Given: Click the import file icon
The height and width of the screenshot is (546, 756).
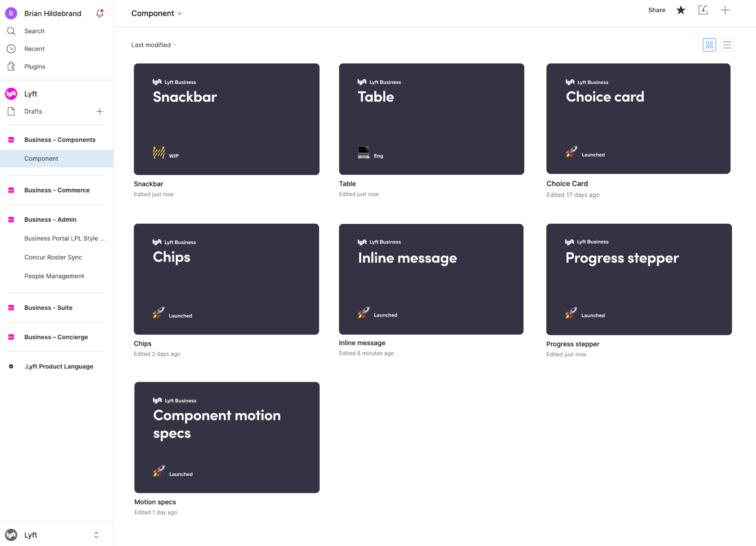Looking at the screenshot, I should (703, 10).
